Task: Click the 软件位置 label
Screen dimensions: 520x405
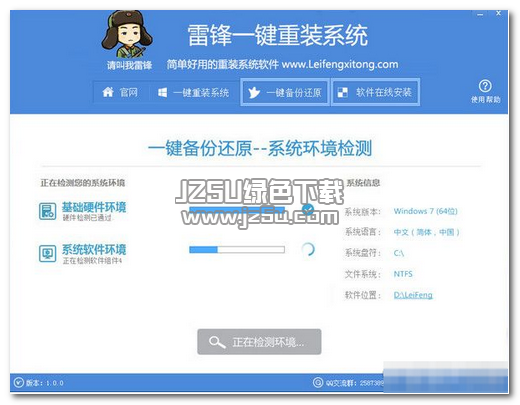Action: click(362, 295)
